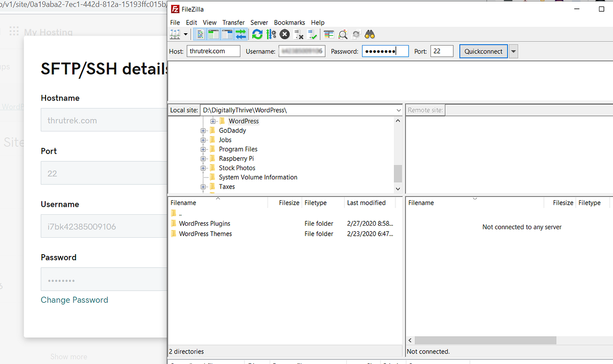Click local tree scrollbar up arrow
Image resolution: width=613 pixels, height=364 pixels.
(x=398, y=121)
